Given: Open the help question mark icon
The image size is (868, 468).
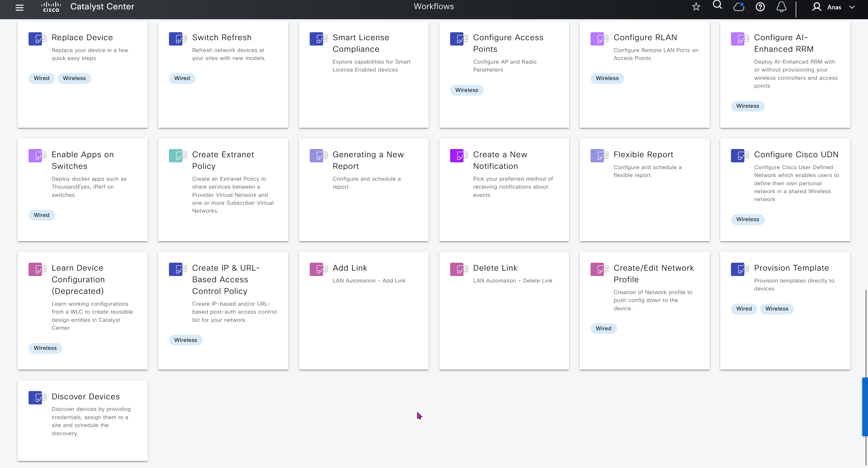Looking at the screenshot, I should point(760,7).
